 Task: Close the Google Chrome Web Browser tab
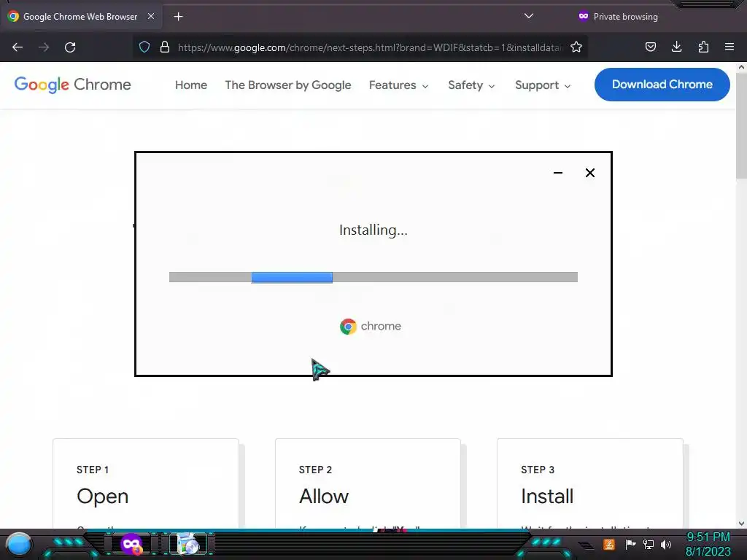[150, 16]
